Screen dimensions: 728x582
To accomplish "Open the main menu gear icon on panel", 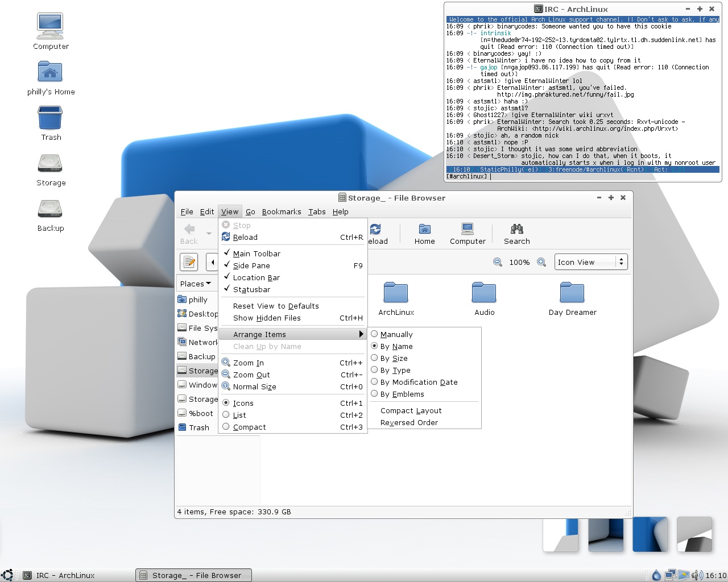I will [x=7, y=575].
